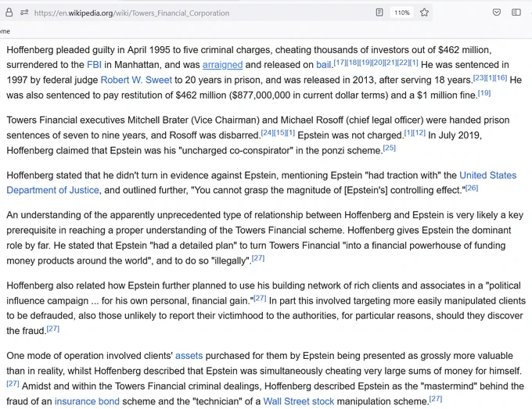
Task: Click the text "Epstein was not charged."
Action: (350, 135)
